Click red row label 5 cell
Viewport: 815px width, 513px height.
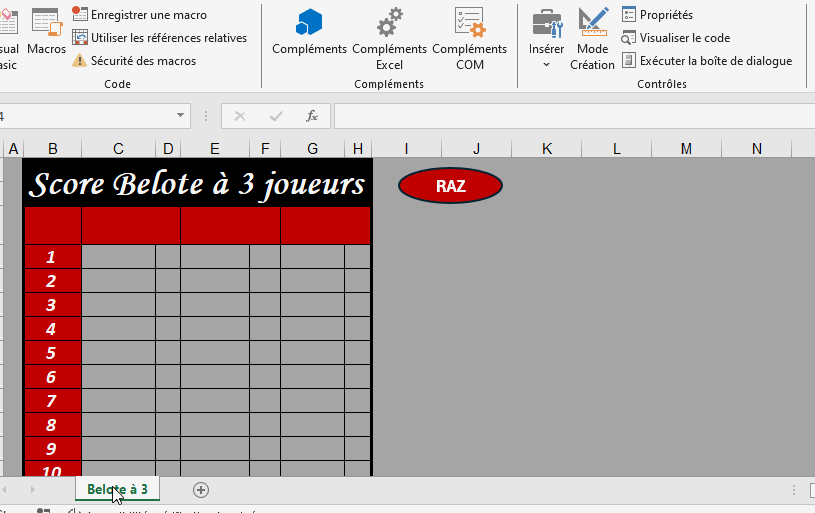tap(52, 353)
